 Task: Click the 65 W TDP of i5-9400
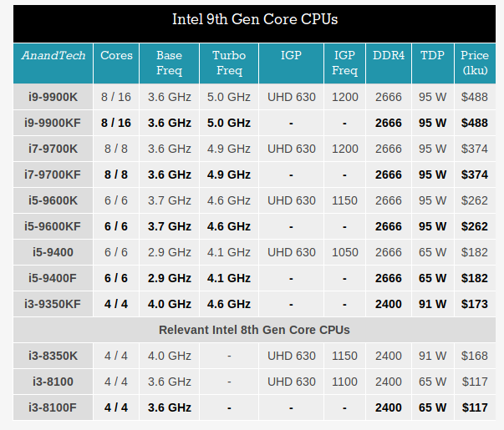point(433,252)
